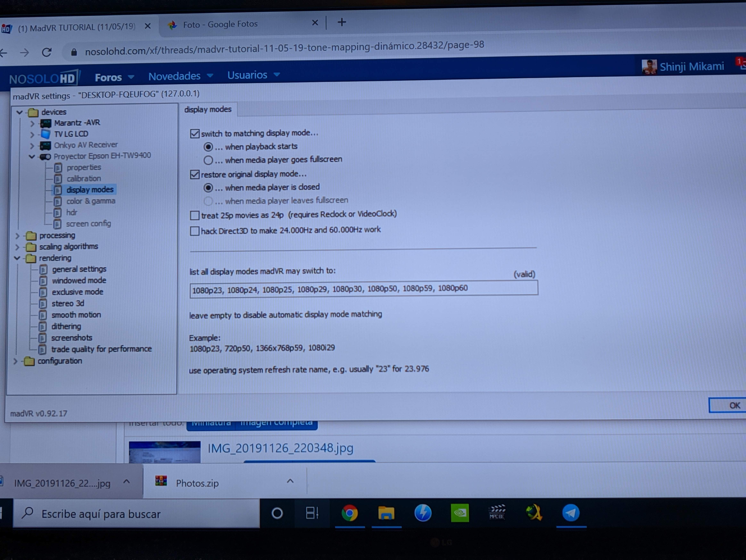Image resolution: width=746 pixels, height=560 pixels.
Task: Click the configuration folder icon
Action: 29,361
